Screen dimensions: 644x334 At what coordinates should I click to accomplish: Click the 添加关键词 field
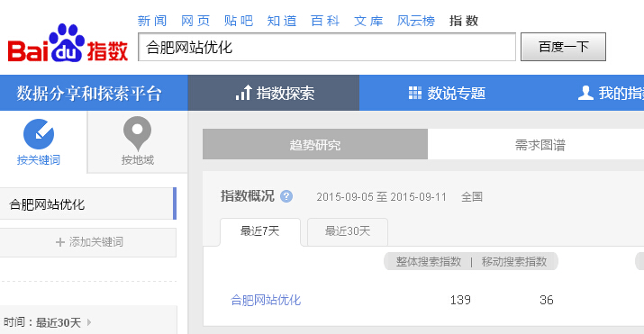pos(88,242)
